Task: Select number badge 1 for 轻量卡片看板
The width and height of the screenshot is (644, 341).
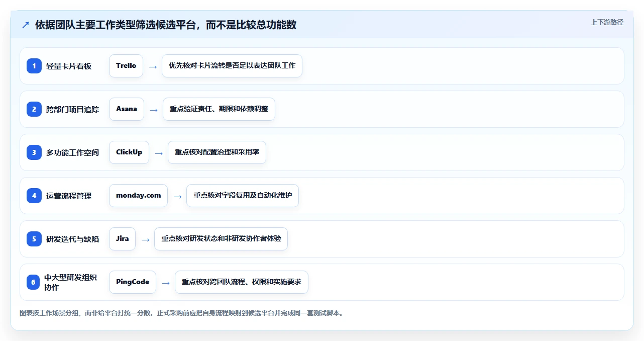Action: pos(34,66)
